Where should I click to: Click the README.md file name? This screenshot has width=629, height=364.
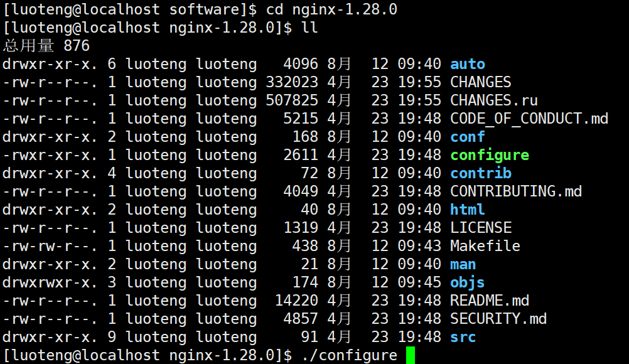[x=490, y=301]
